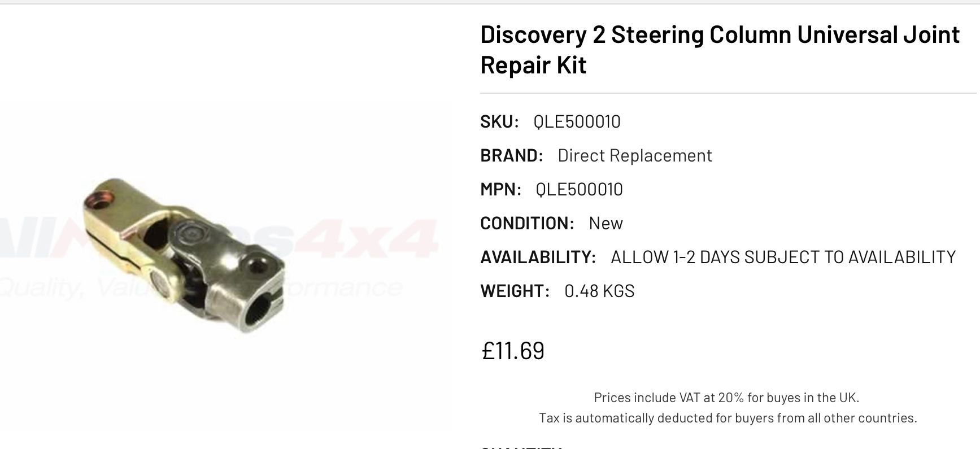This screenshot has height=449, width=980.
Task: Click the MPN label
Action: [x=500, y=189]
